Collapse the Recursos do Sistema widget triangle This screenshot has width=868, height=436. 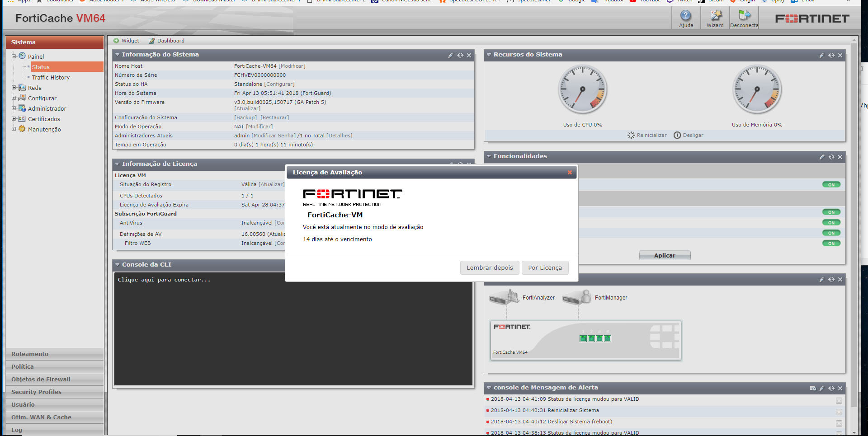click(489, 55)
